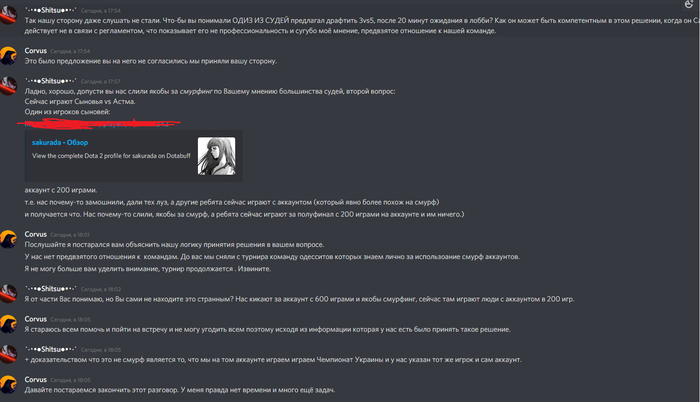This screenshot has width=700, height=402.
Task: Open the sakurada anime girl thumbnail
Action: pyautogui.click(x=217, y=156)
